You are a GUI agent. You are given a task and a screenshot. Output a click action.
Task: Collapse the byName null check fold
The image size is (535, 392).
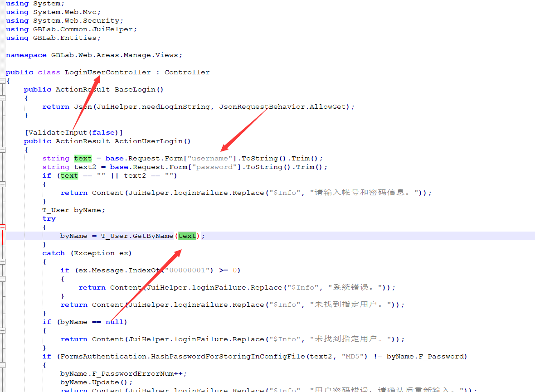coord(3,330)
